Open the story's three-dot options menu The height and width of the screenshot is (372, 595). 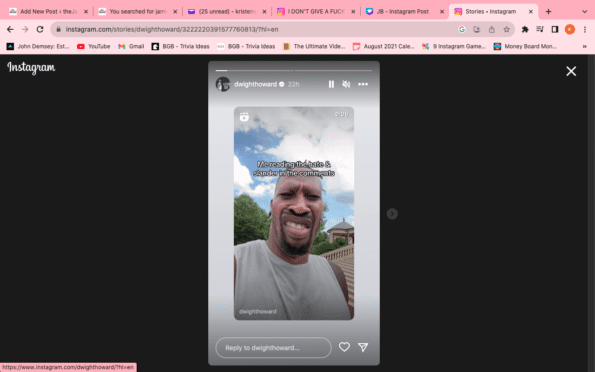(x=363, y=84)
